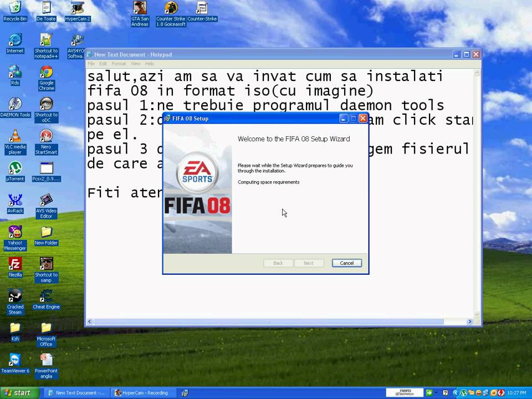
Task: Open the Yahoo! Messenger desktop icon
Action: (15, 238)
